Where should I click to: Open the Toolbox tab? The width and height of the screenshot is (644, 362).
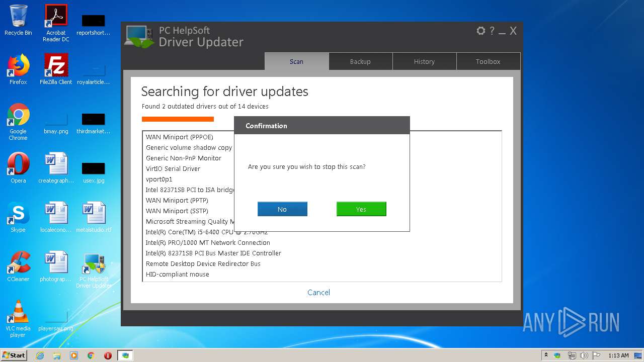click(x=488, y=61)
